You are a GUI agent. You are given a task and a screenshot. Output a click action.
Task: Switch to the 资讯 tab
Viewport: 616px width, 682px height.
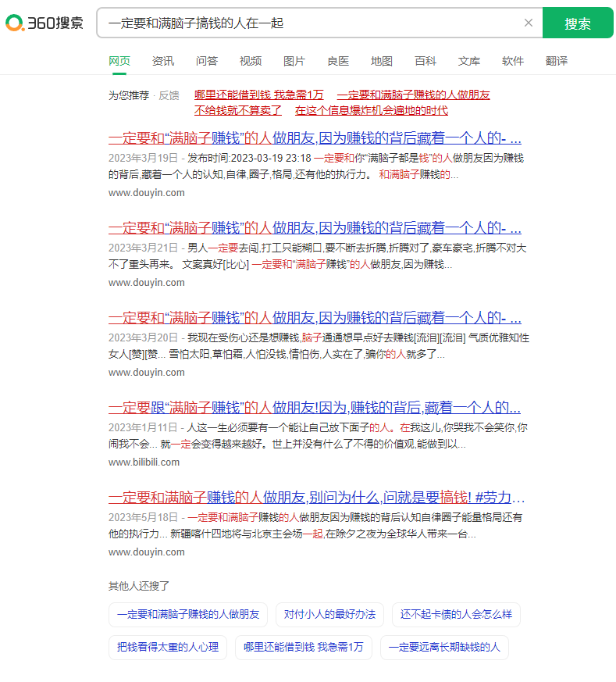click(x=163, y=61)
